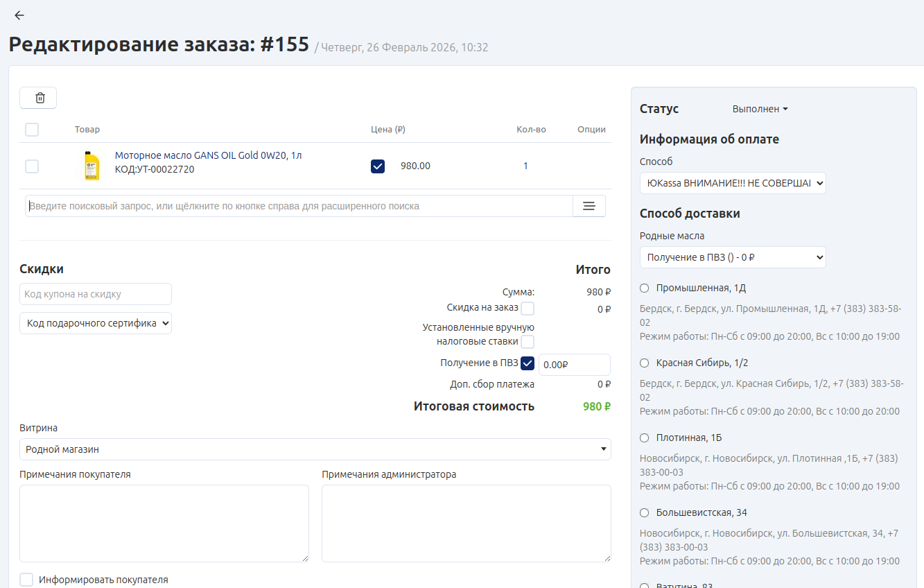Click the coupon code input field
The image size is (924, 588).
[96, 294]
